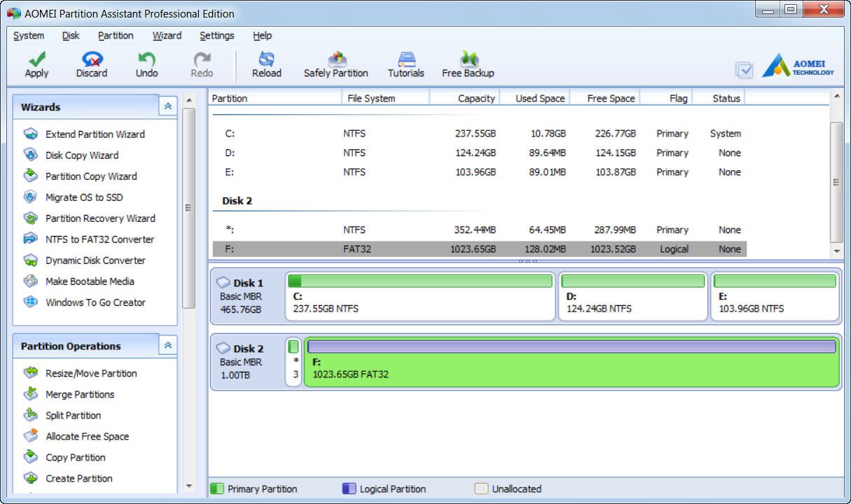Select the C: partition row in list
This screenshot has height=504, width=851.
point(479,134)
